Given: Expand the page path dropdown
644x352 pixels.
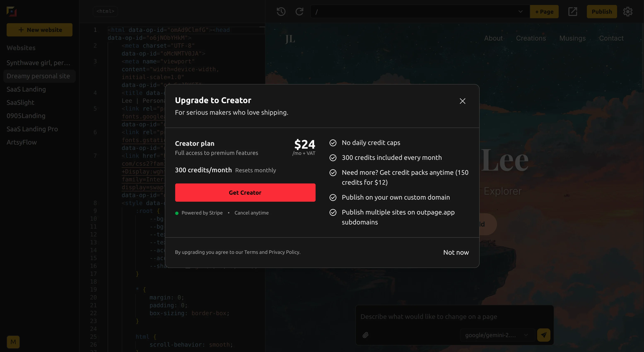Looking at the screenshot, I should 521,12.
